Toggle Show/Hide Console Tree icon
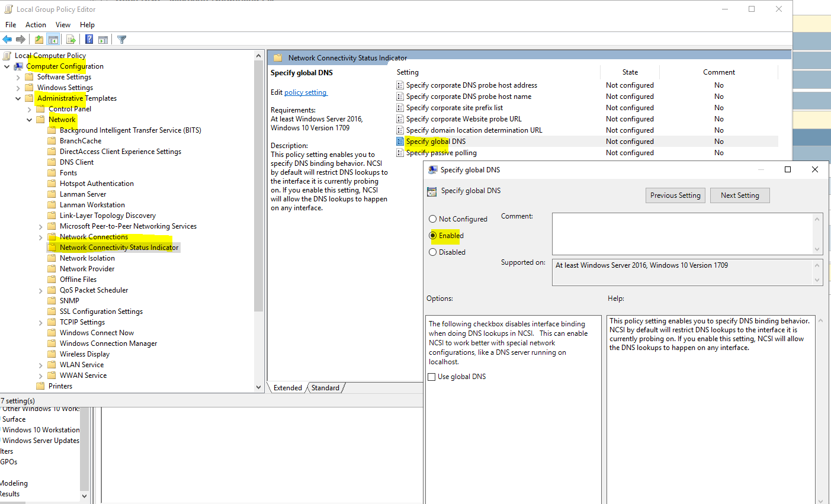Viewport: 831px width, 504px height. coord(53,40)
